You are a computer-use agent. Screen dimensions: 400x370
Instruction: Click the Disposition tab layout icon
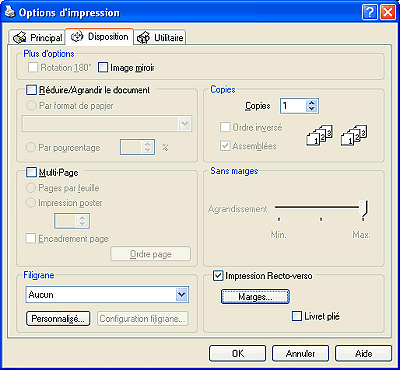tap(77, 37)
